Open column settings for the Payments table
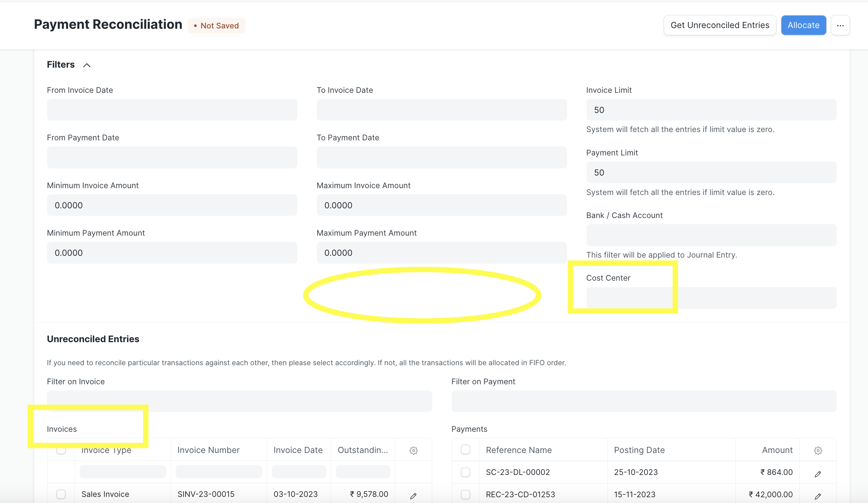Viewport: 868px width, 503px height. pos(818,450)
